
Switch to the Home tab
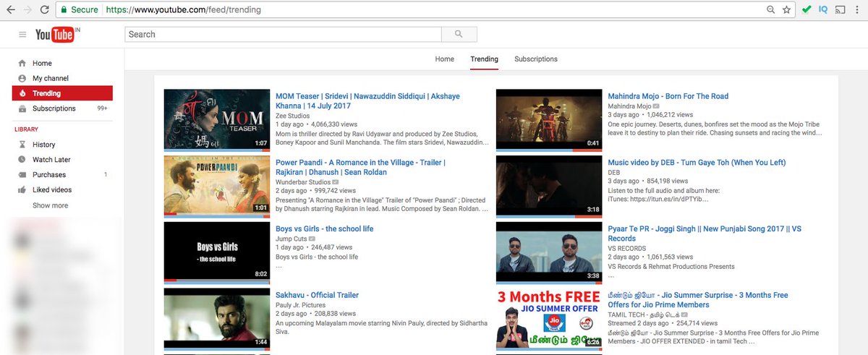(444, 59)
